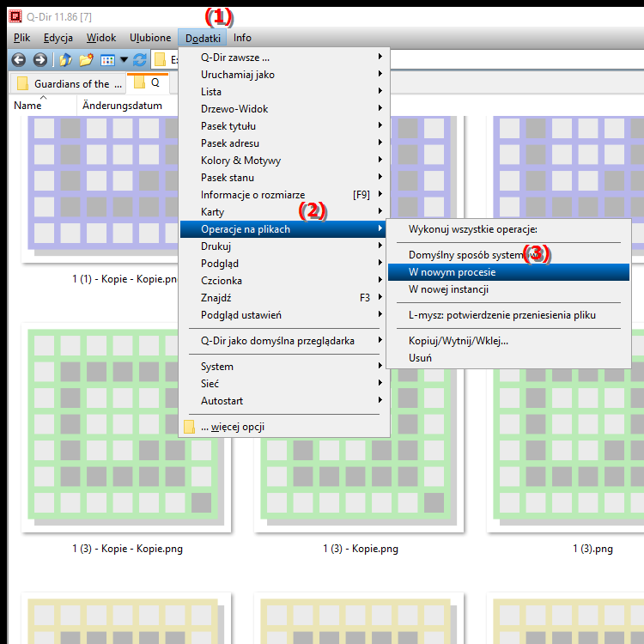Click the view mode grid icon
The image size is (644, 644).
pyautogui.click(x=107, y=60)
